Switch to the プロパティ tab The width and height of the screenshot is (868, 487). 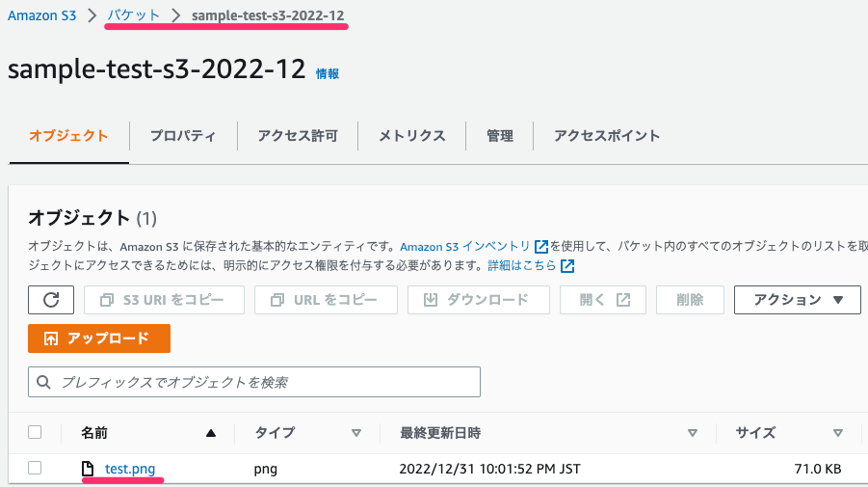183,136
